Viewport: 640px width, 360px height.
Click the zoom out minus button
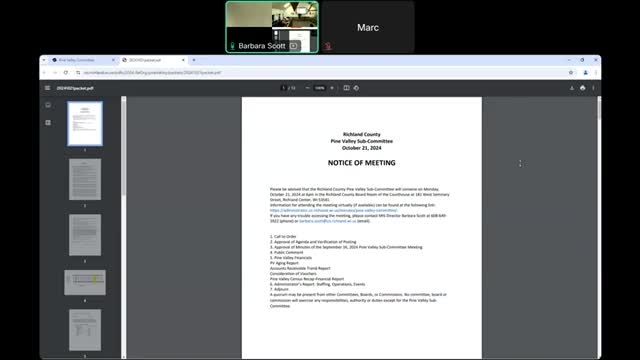(x=308, y=88)
